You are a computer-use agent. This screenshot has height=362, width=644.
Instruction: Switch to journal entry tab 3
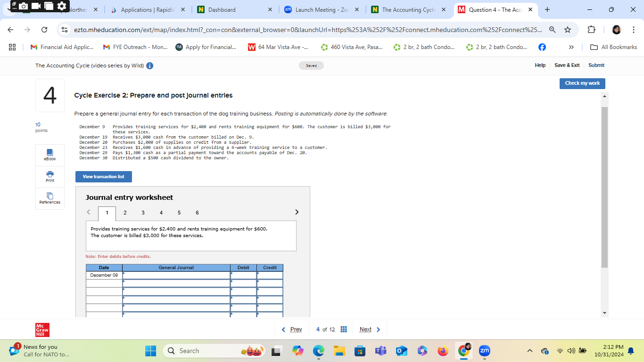tap(143, 213)
